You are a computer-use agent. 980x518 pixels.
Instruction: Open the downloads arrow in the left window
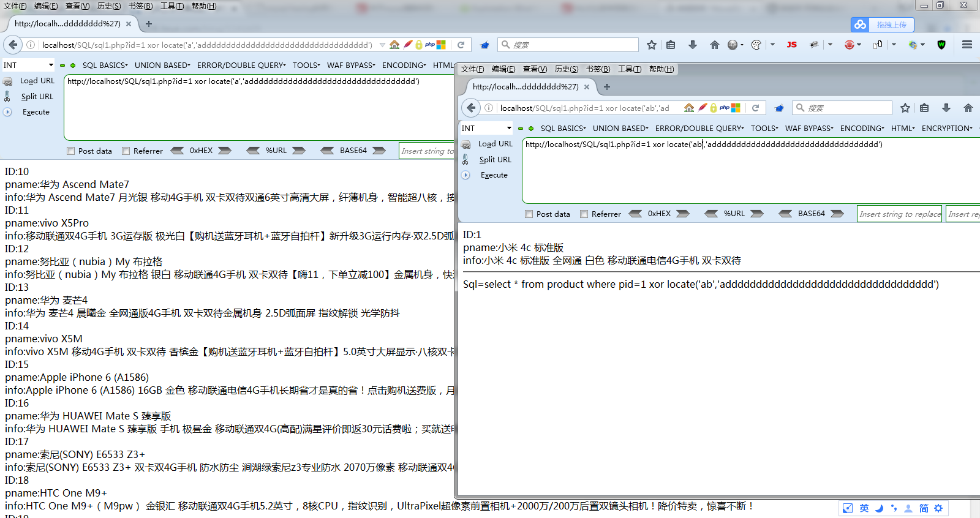click(x=693, y=45)
